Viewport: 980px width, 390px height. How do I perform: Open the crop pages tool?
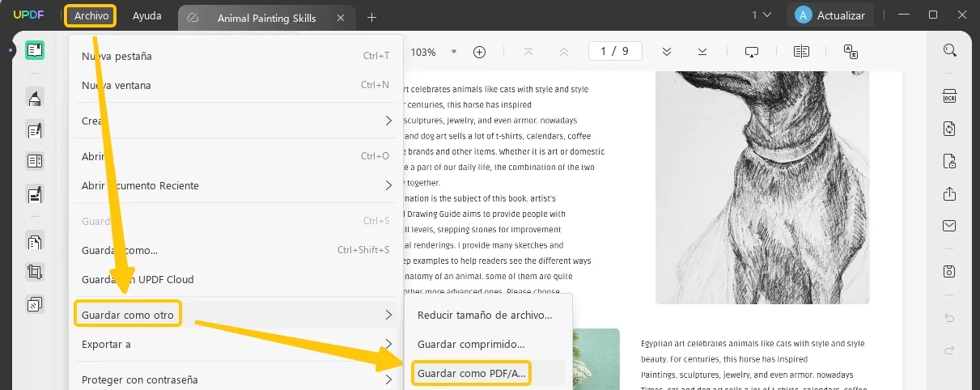coord(34,272)
